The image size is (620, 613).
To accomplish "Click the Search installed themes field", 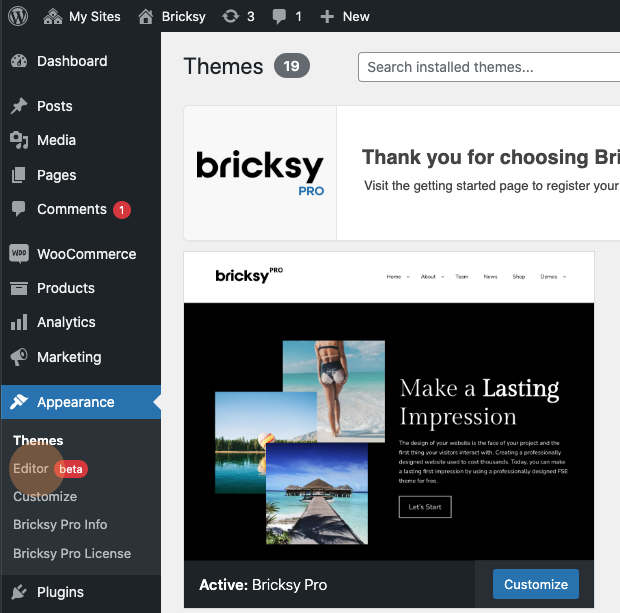I will (489, 67).
